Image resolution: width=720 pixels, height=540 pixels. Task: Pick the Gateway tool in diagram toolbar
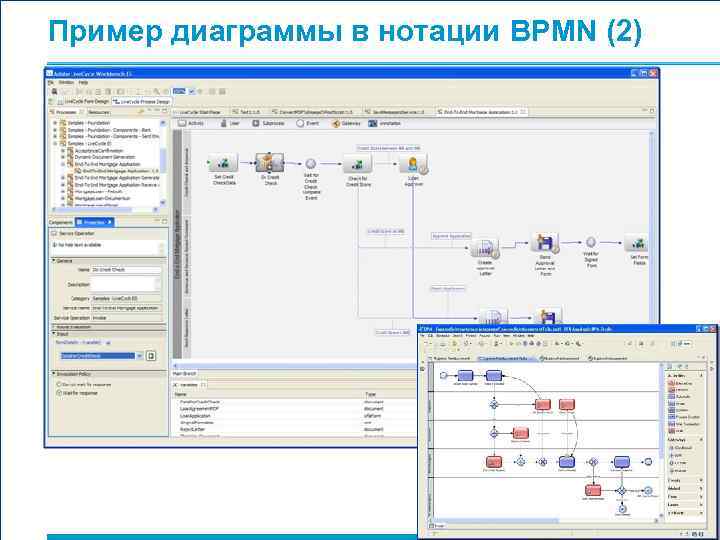pos(346,124)
